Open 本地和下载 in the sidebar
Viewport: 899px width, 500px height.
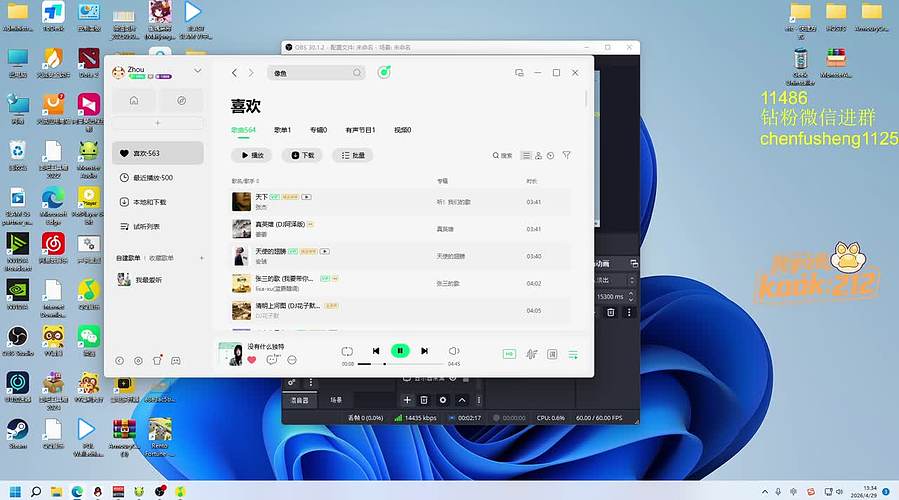coord(158,202)
